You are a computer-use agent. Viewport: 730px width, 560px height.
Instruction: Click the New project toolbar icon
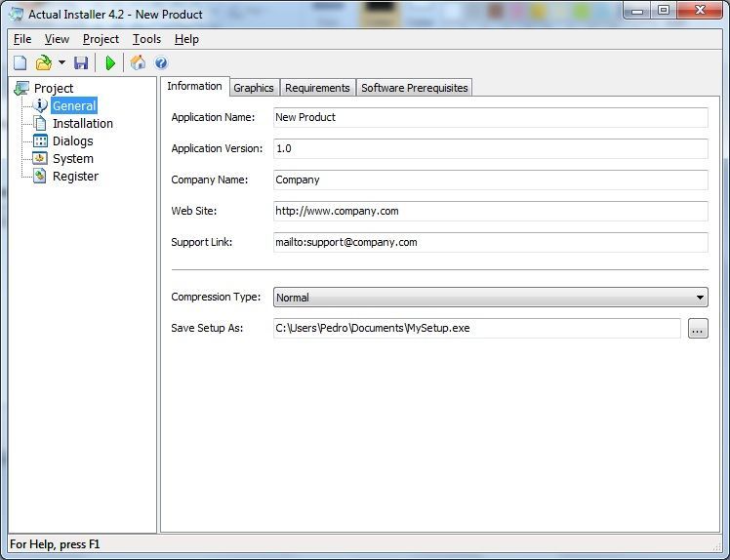pyautogui.click(x=20, y=62)
